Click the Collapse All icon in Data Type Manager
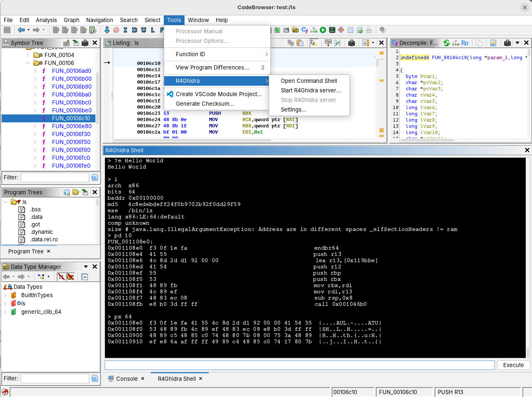The image size is (532, 397). pyautogui.click(x=85, y=277)
